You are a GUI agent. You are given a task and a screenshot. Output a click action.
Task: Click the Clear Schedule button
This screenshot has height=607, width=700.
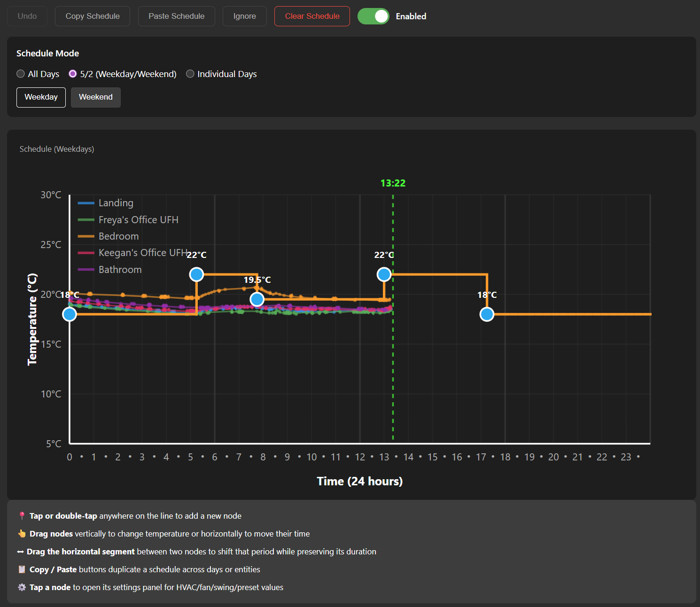coord(312,16)
